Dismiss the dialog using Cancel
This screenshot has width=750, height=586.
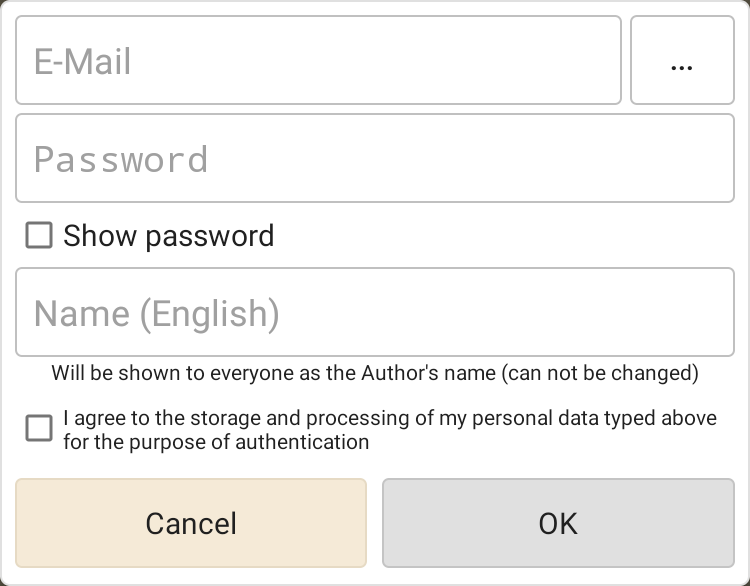(x=191, y=523)
